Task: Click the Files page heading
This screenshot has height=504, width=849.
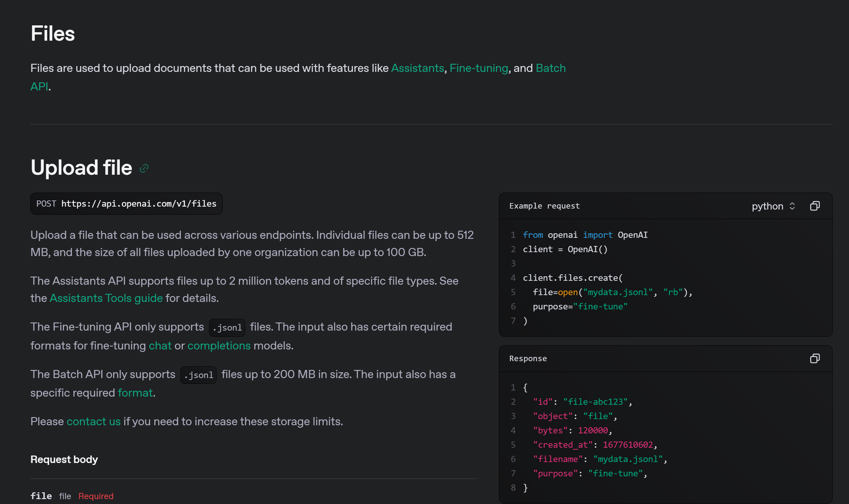Action: click(53, 33)
